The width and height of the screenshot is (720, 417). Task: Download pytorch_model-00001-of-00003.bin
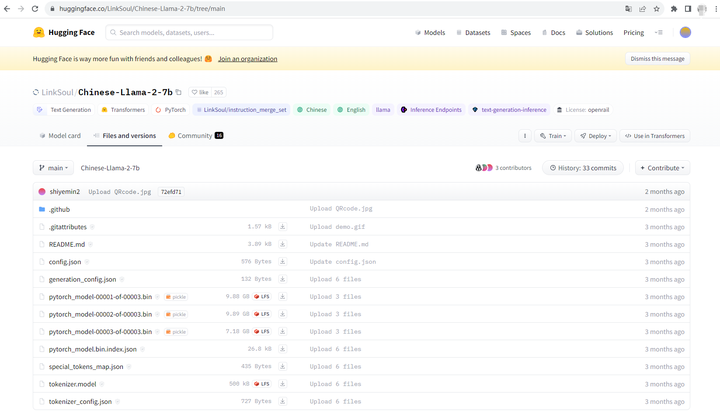tap(282, 297)
